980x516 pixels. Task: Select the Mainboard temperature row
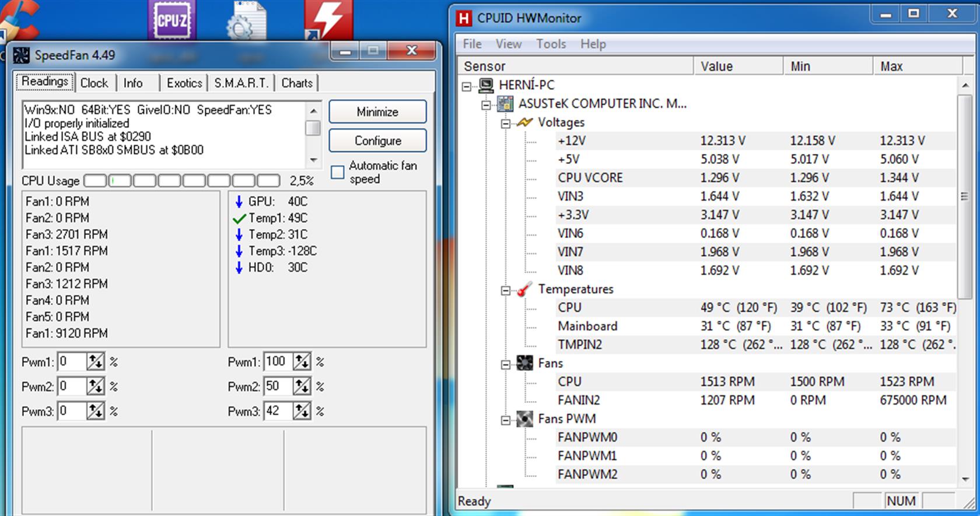[x=755, y=325]
